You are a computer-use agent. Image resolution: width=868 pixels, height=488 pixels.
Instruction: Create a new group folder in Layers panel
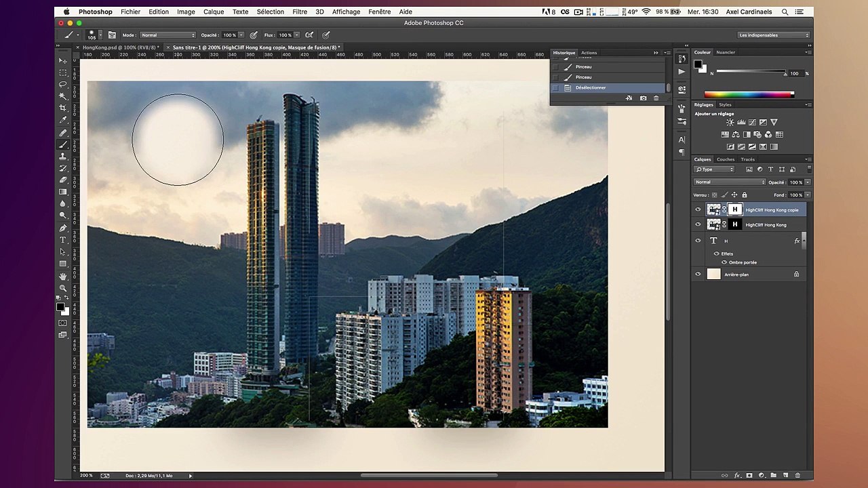pos(774,475)
